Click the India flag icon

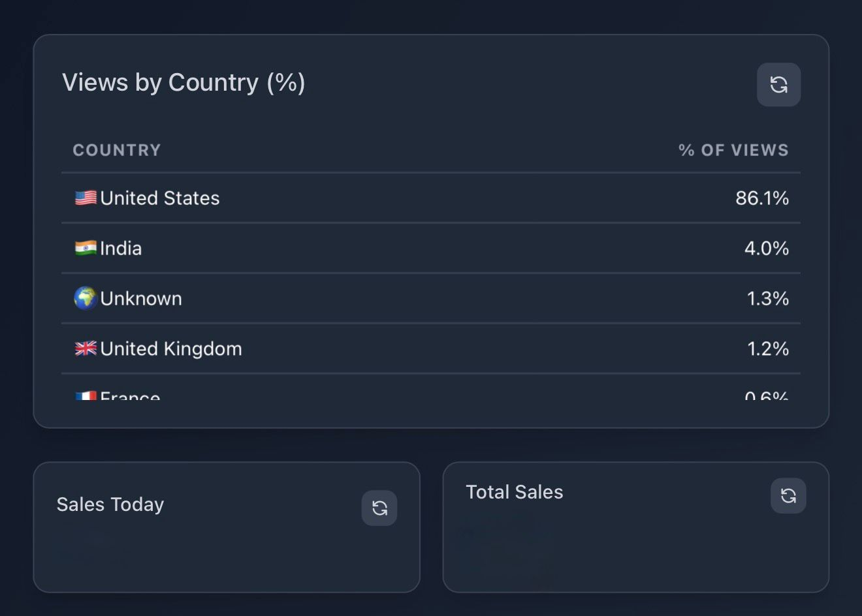click(x=86, y=248)
